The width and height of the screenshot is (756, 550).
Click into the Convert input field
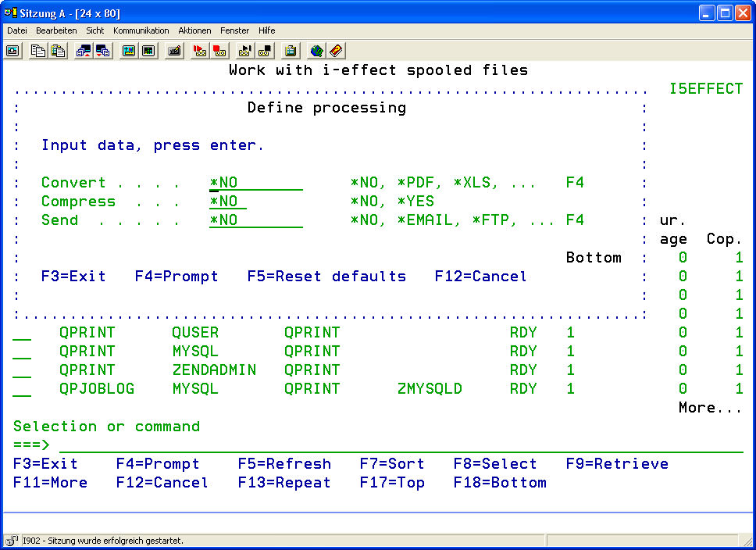256,183
